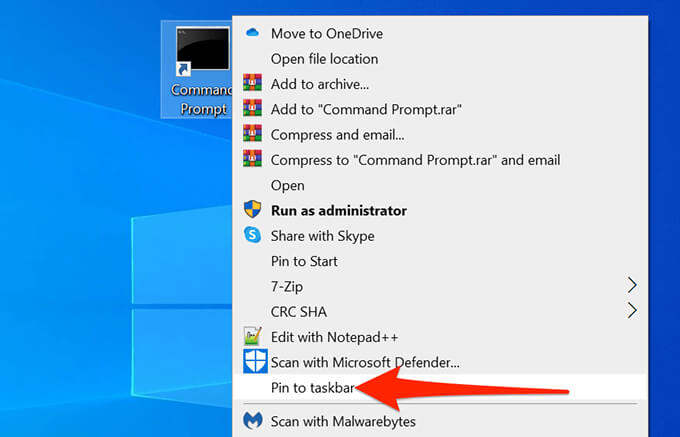The height and width of the screenshot is (437, 680).
Task: Click the OneDrive cloud icon
Action: tap(252, 33)
